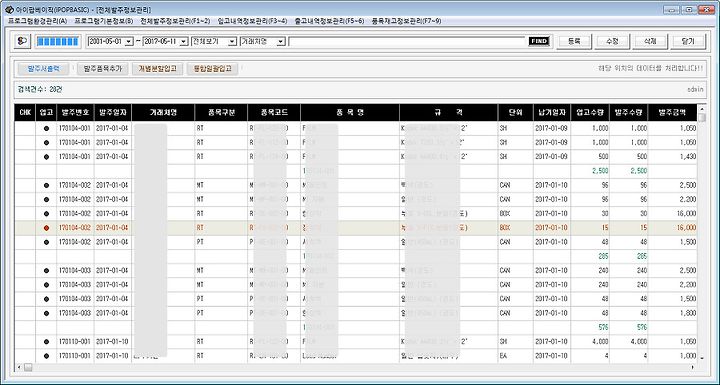Click the blue progress bar indicator

click(58, 41)
